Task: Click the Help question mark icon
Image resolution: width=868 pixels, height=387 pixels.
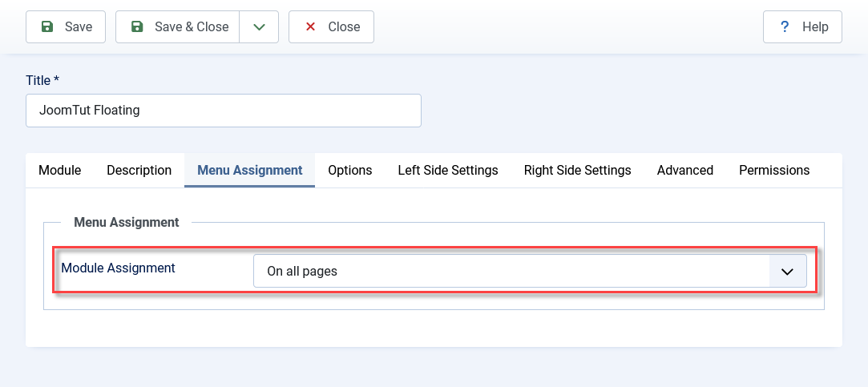Action: pos(785,26)
